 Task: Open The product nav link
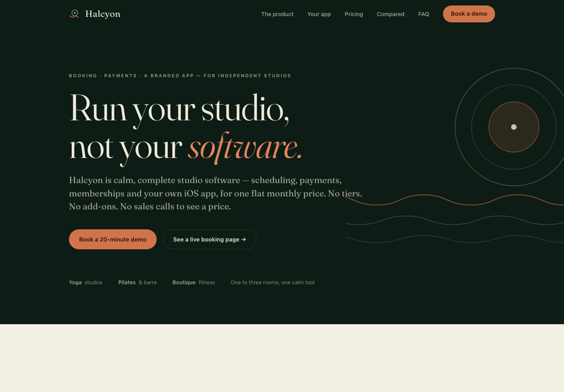[x=277, y=14]
